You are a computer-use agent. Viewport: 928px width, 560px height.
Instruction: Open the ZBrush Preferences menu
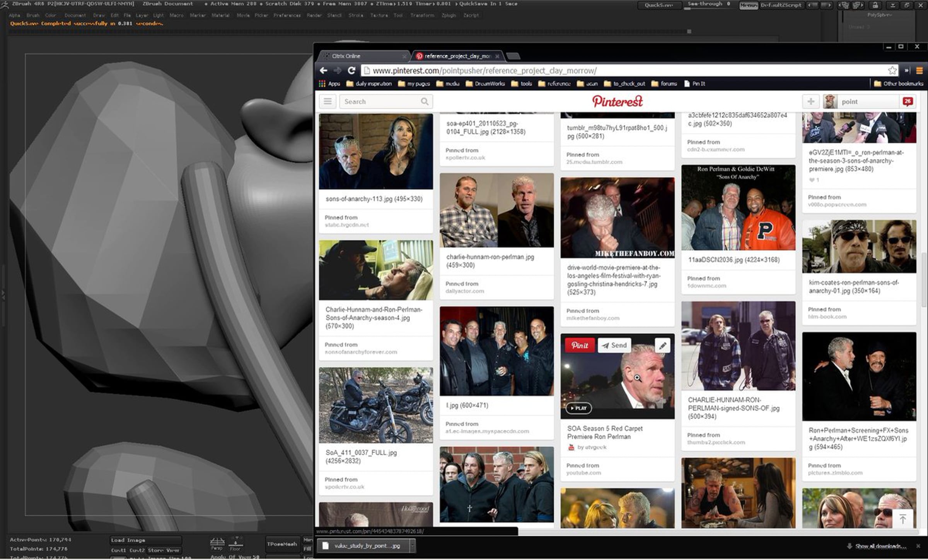tap(287, 15)
